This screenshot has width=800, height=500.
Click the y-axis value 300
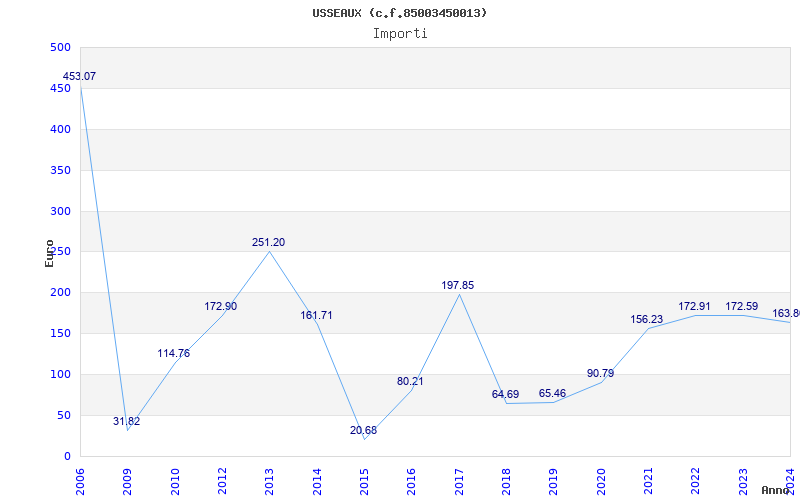click(x=60, y=211)
